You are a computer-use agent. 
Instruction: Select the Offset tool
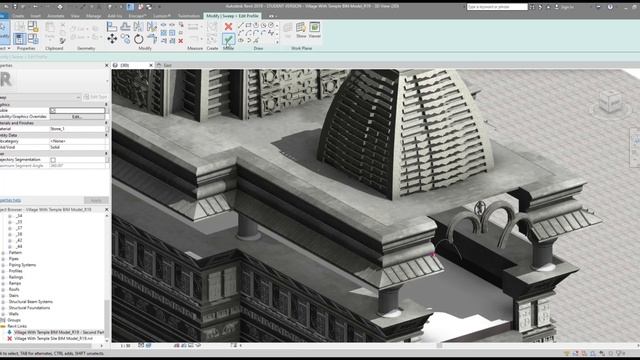125,27
